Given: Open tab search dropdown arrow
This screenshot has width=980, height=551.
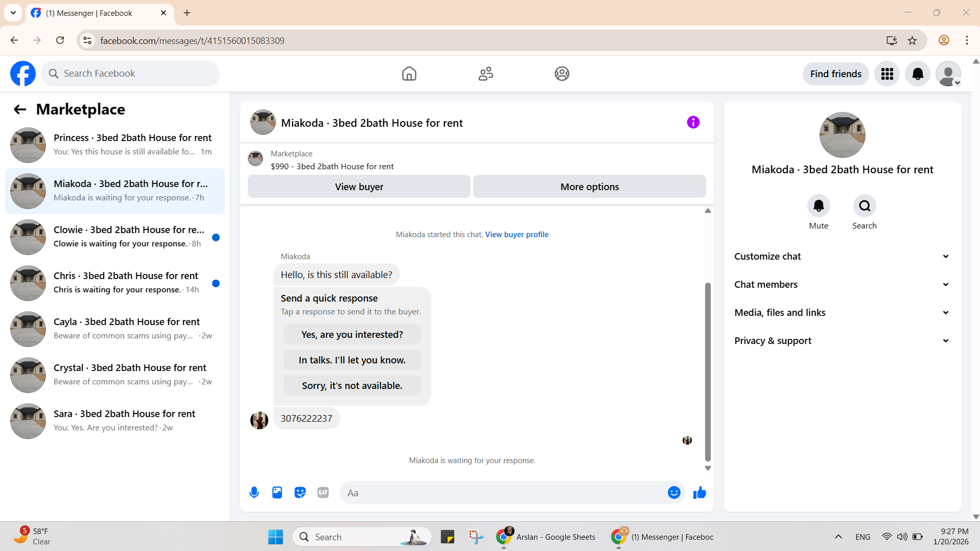Looking at the screenshot, I should click(x=13, y=13).
